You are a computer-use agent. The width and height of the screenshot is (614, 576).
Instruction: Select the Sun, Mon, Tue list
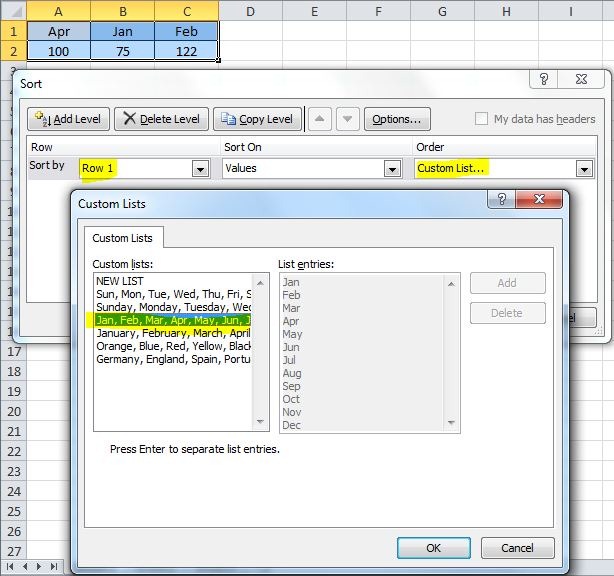coord(173,294)
